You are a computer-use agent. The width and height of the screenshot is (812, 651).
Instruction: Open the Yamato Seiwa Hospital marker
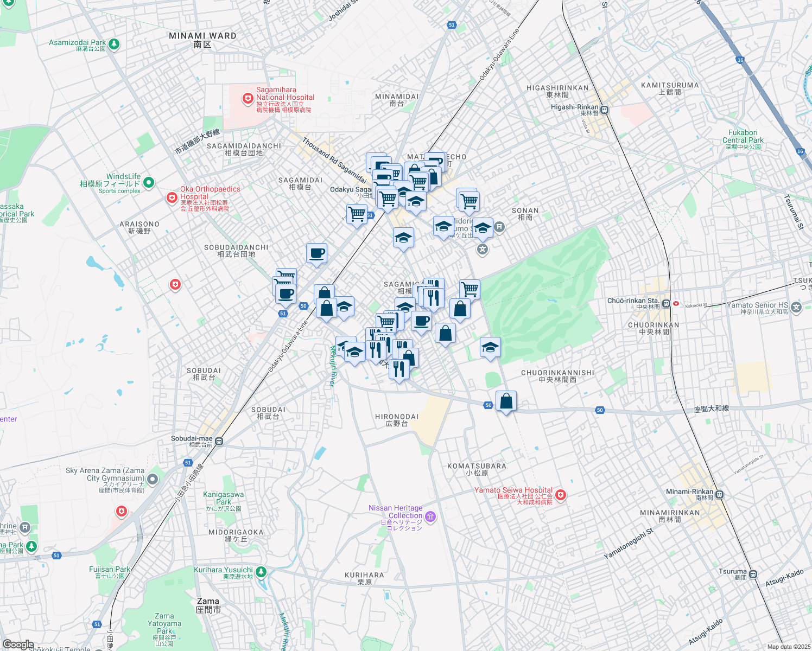(561, 495)
